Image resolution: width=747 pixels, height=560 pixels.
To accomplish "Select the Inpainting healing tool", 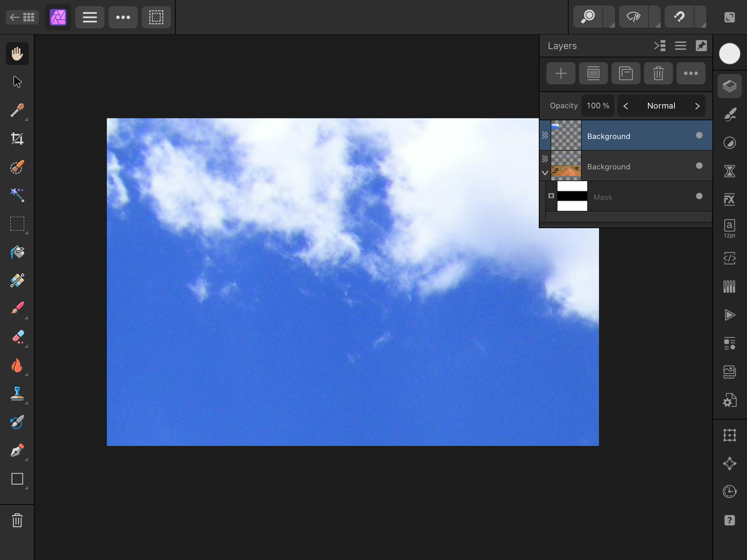I will point(17,280).
